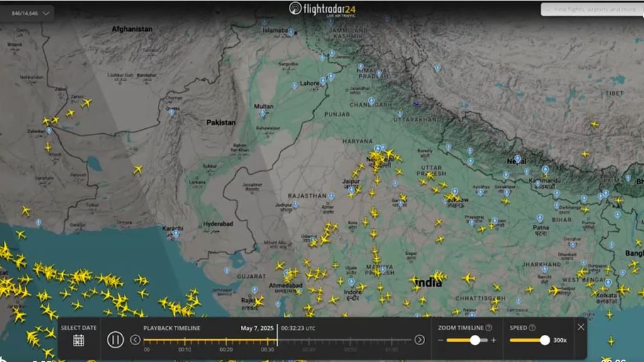Select the Karachi airport pin
The width and height of the screenshot is (644, 362).
point(176,234)
